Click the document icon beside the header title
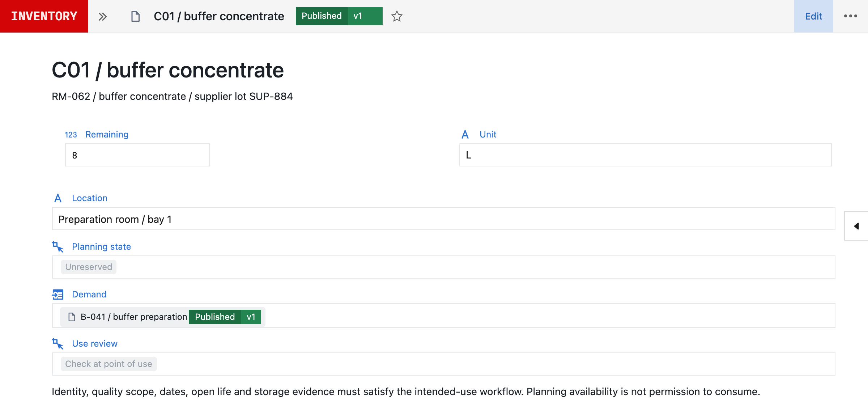Viewport: 868px width, 419px height. (135, 16)
